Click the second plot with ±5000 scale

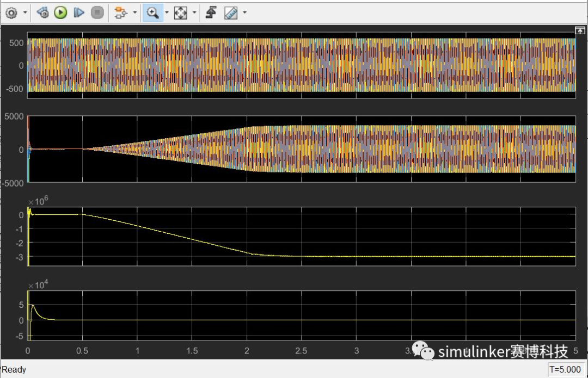(x=302, y=149)
